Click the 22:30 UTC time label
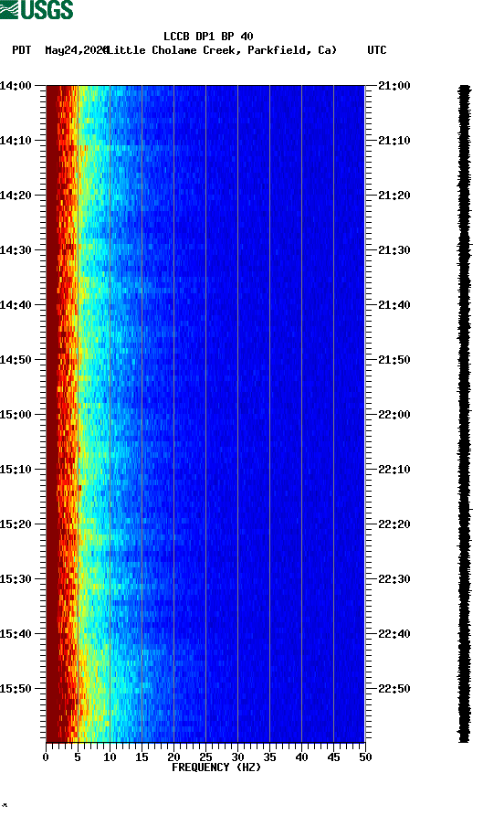This screenshot has height=815, width=504. click(394, 579)
